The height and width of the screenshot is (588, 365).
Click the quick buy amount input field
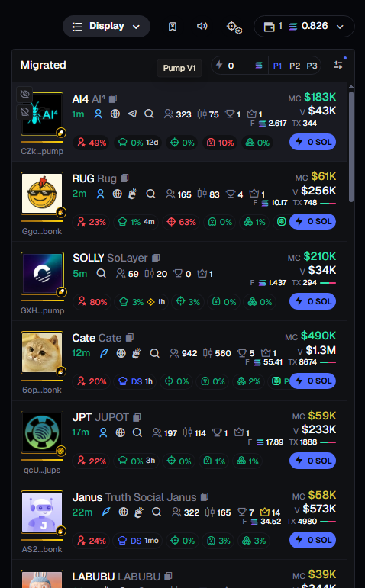coord(239,66)
